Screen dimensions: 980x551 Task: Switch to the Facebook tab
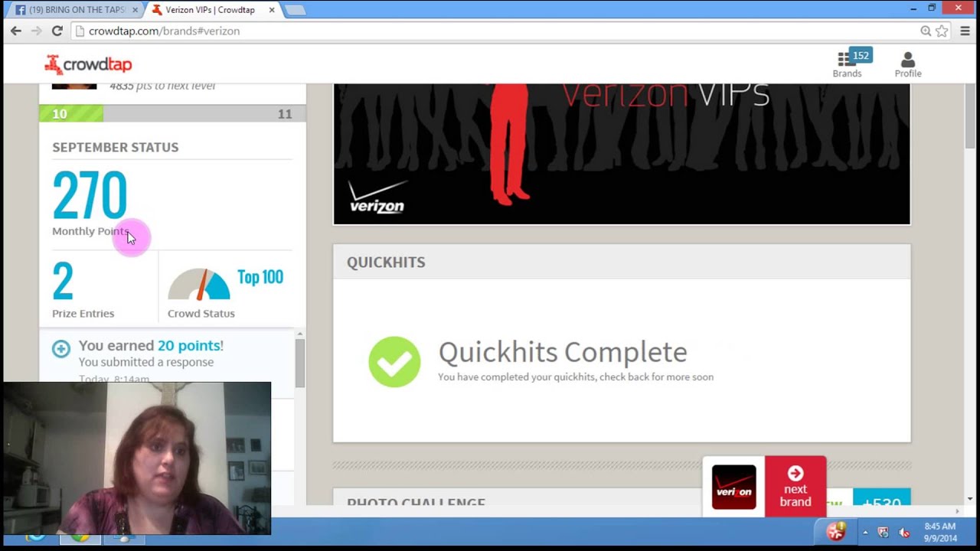[x=77, y=10]
